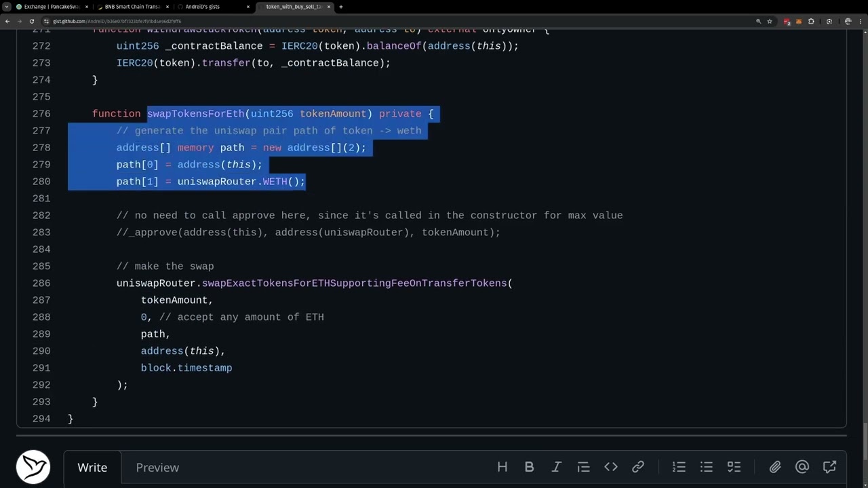
Task: Insert a bulleted list in comment
Action: pyautogui.click(x=707, y=467)
